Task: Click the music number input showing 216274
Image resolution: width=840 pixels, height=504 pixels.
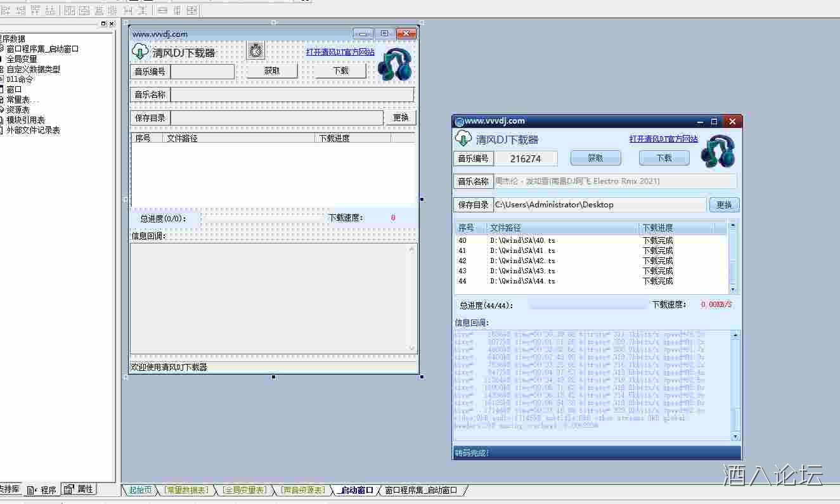Action: coord(526,158)
